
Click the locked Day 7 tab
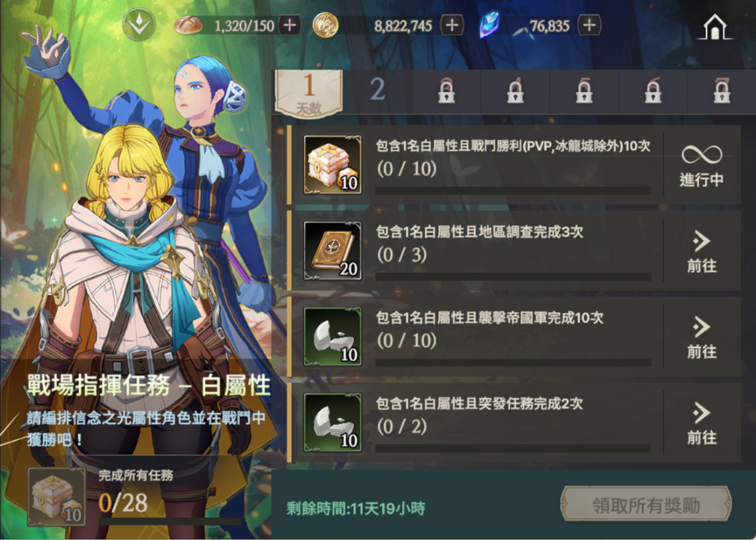pyautogui.click(x=722, y=90)
